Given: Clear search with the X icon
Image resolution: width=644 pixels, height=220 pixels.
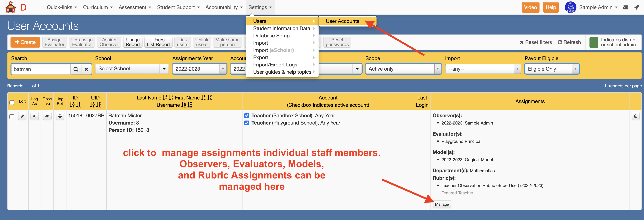Looking at the screenshot, I should pyautogui.click(x=86, y=69).
